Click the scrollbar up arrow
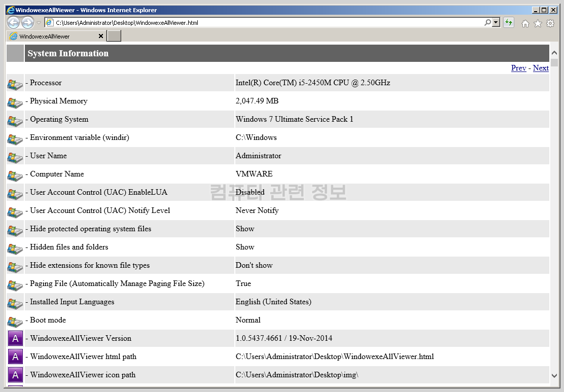 click(x=554, y=53)
